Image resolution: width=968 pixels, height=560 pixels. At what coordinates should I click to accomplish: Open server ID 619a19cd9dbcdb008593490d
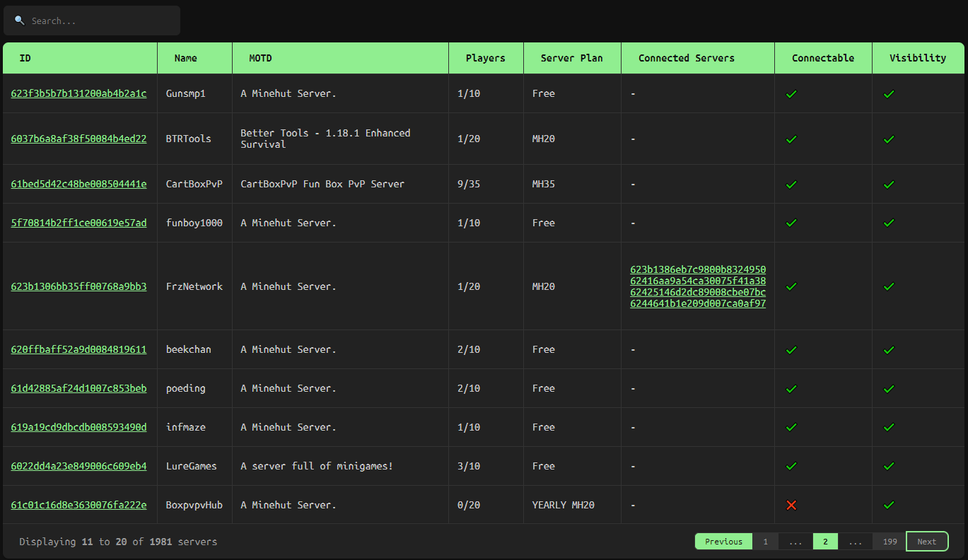tap(78, 427)
